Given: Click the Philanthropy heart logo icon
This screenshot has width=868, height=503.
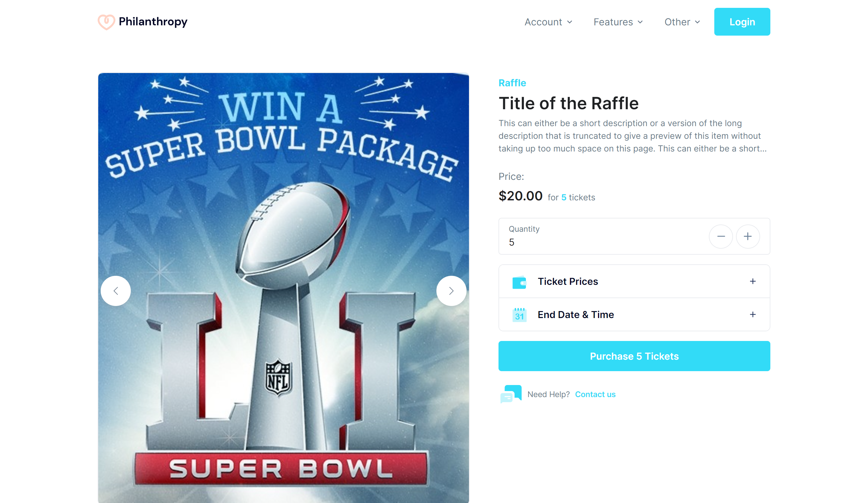Looking at the screenshot, I should 106,22.
